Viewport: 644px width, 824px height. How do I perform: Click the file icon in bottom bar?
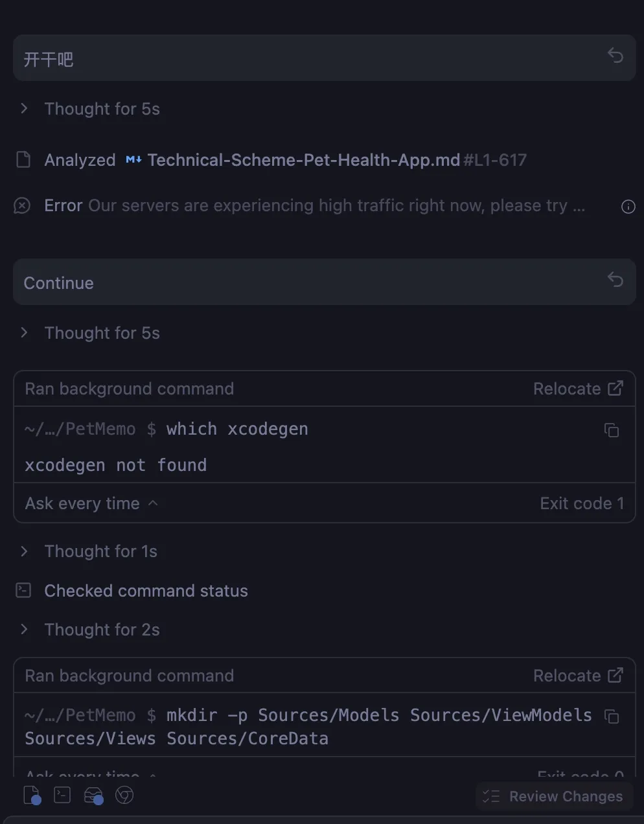coord(31,795)
